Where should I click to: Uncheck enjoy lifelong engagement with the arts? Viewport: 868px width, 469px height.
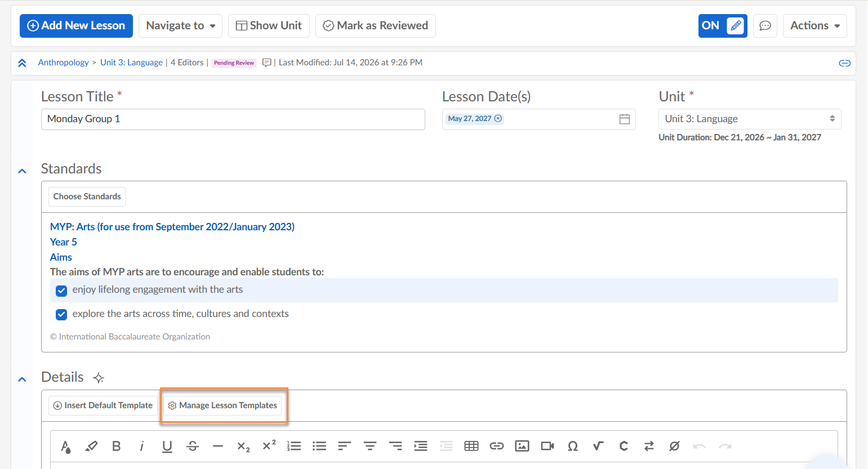pos(61,291)
